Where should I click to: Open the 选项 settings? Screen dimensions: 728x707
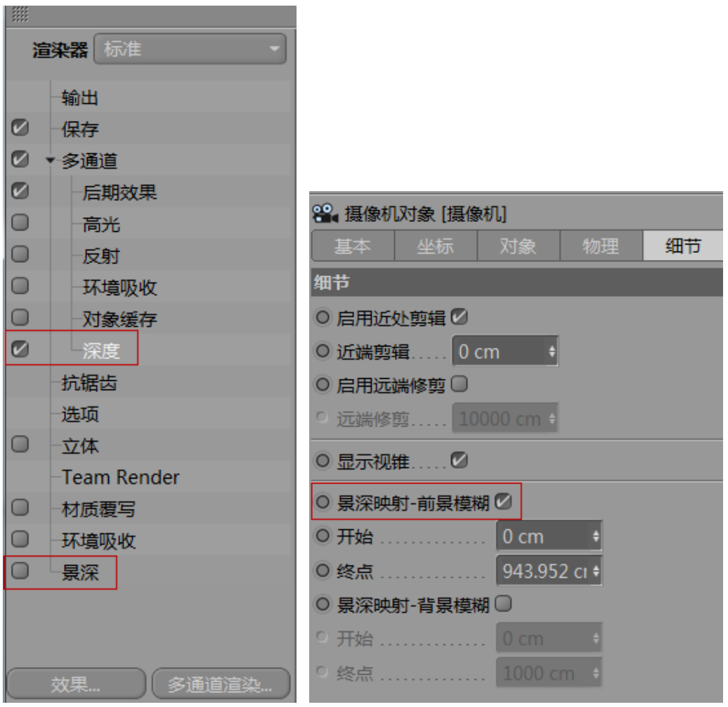(x=80, y=414)
